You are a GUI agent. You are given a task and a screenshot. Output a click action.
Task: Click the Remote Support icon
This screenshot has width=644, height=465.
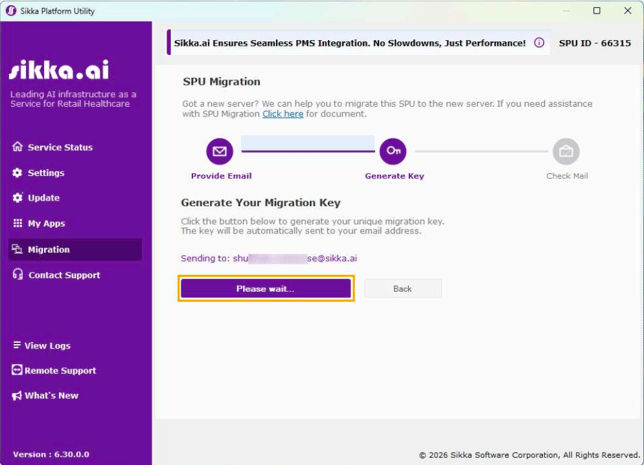pos(17,370)
